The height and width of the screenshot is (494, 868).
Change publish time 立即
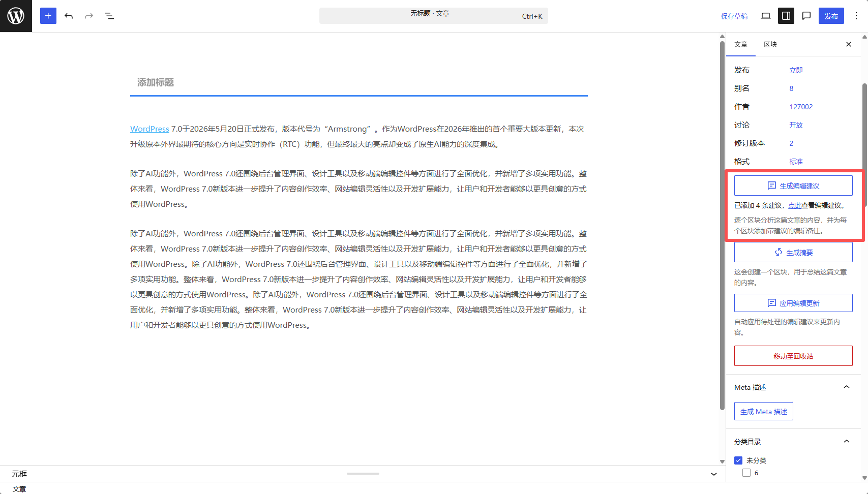796,70
